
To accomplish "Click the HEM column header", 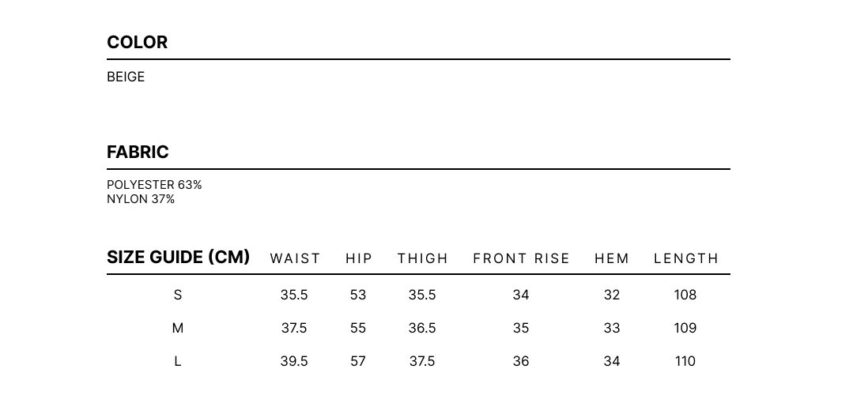I will point(612,258).
